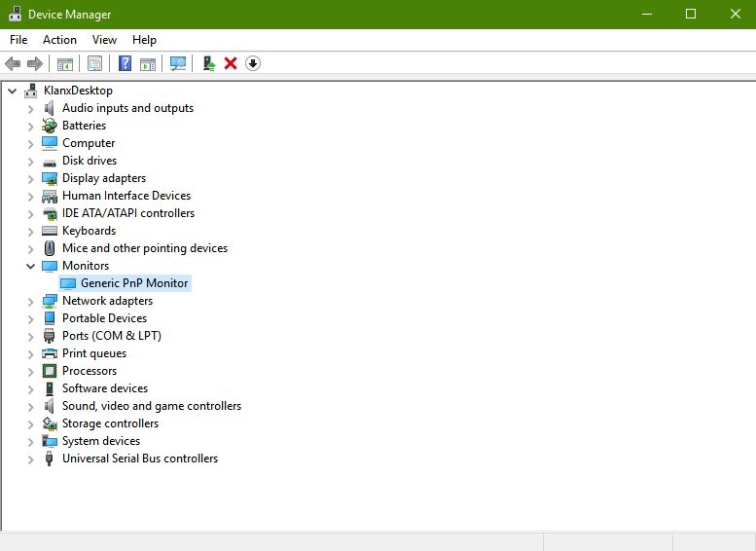Select the Computer text label
The height and width of the screenshot is (551, 756).
pos(89,143)
